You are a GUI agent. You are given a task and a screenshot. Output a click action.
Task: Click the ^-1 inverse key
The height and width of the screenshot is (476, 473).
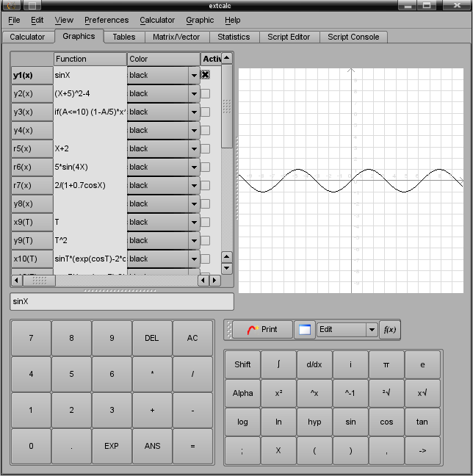[x=350, y=393]
